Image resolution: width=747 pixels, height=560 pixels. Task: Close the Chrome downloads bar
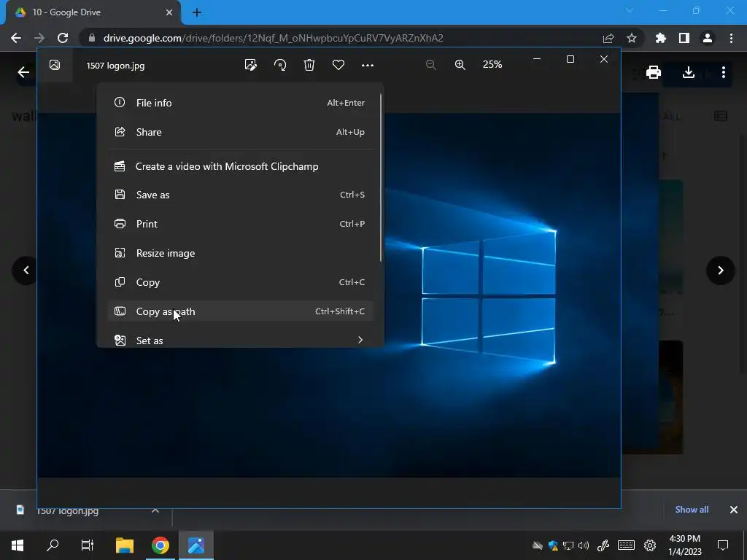pyautogui.click(x=734, y=510)
